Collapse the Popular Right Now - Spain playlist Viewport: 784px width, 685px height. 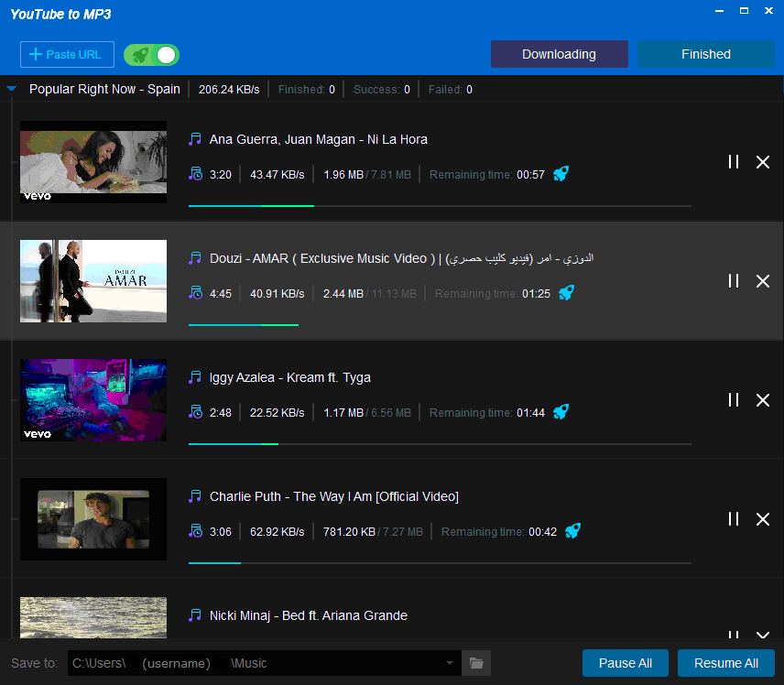pyautogui.click(x=12, y=90)
